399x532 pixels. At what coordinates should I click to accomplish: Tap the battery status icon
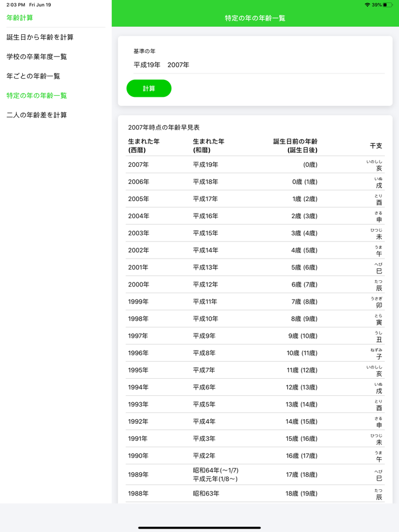(x=388, y=5)
